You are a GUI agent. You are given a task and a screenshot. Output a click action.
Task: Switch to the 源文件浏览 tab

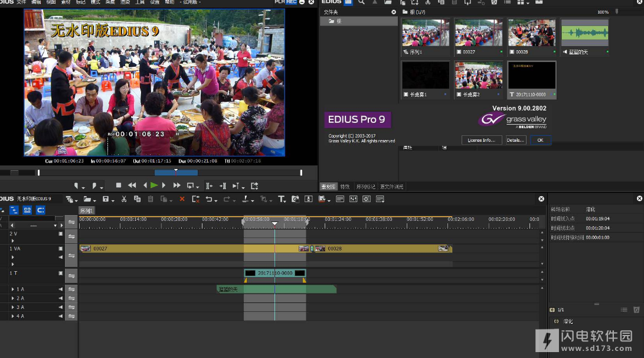point(391,187)
